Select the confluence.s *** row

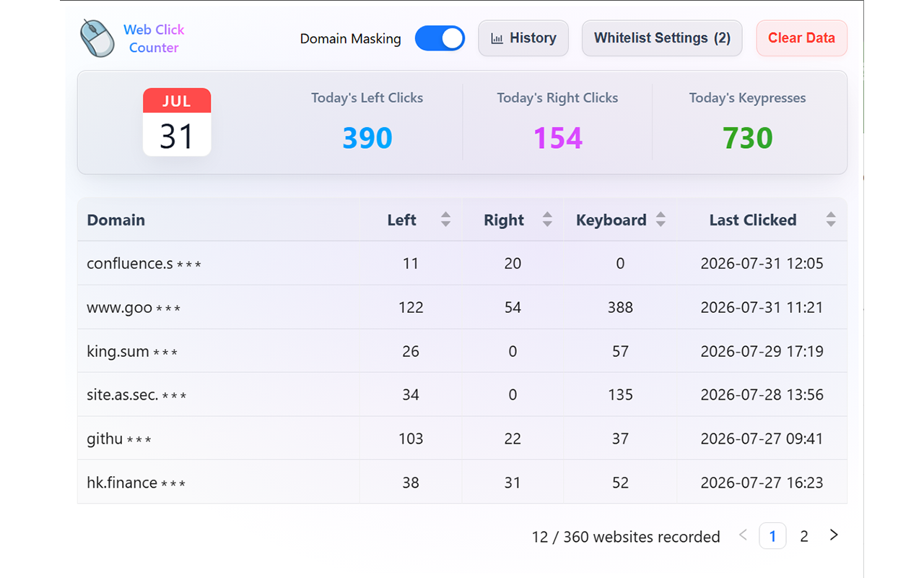coord(462,264)
